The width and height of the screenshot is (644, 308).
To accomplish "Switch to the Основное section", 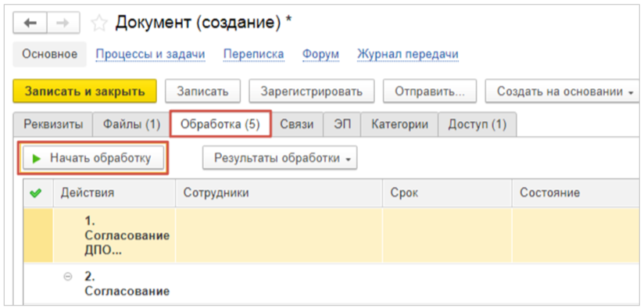I will coord(50,54).
